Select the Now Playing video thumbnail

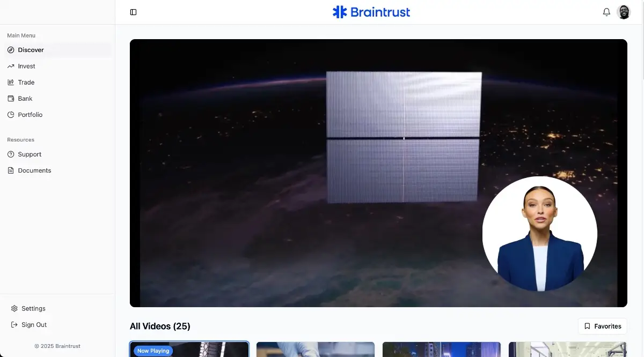coord(189,349)
